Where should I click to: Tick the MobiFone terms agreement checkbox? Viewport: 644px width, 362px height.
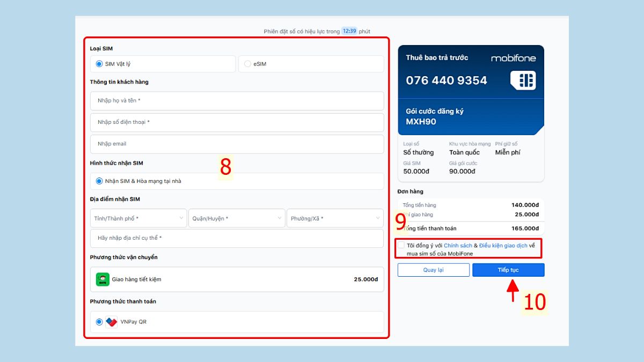401,245
